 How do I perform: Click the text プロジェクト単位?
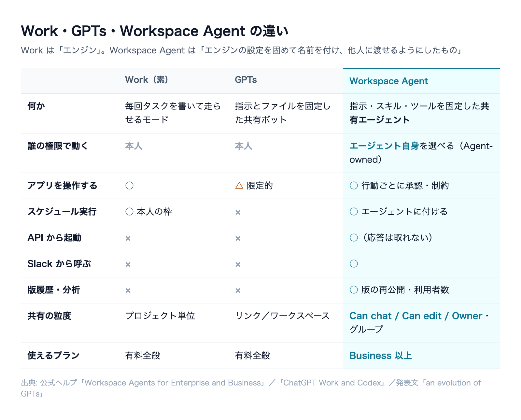point(160,316)
